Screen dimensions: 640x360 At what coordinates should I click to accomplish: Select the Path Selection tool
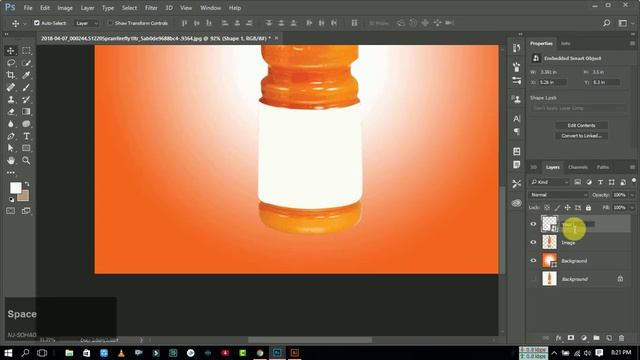click(11, 148)
